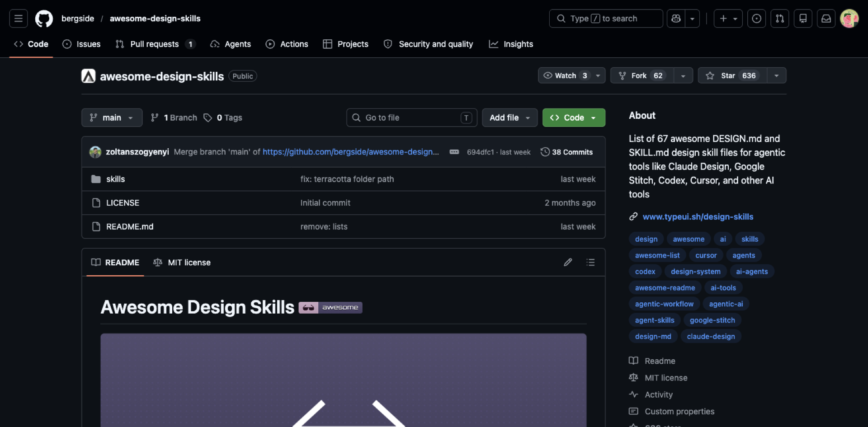This screenshot has height=427, width=868.
Task: Open the user avatar menu
Action: point(849,19)
